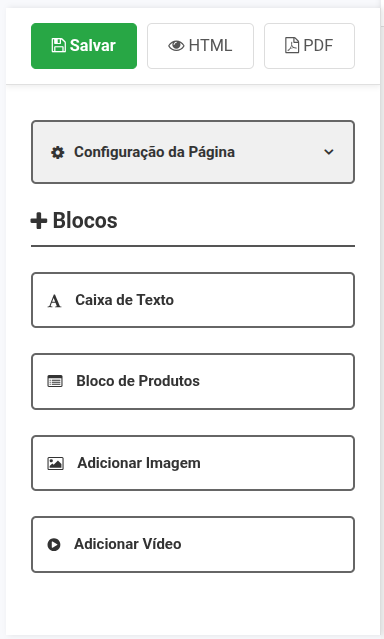Image resolution: width=384 pixels, height=639 pixels.
Task: Click the letter A text box icon
Action: pyautogui.click(x=54, y=301)
